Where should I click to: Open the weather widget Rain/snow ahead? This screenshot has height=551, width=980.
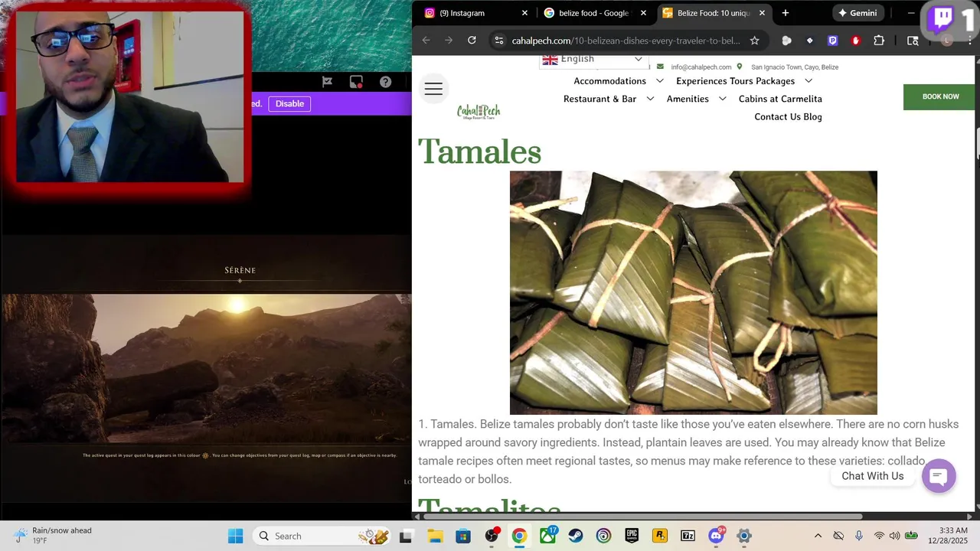point(54,536)
